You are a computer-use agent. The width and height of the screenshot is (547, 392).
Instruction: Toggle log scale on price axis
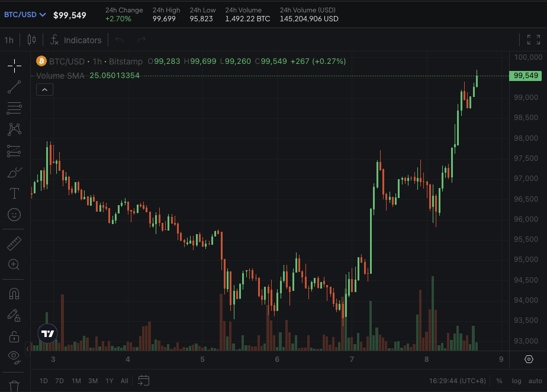coord(516,381)
